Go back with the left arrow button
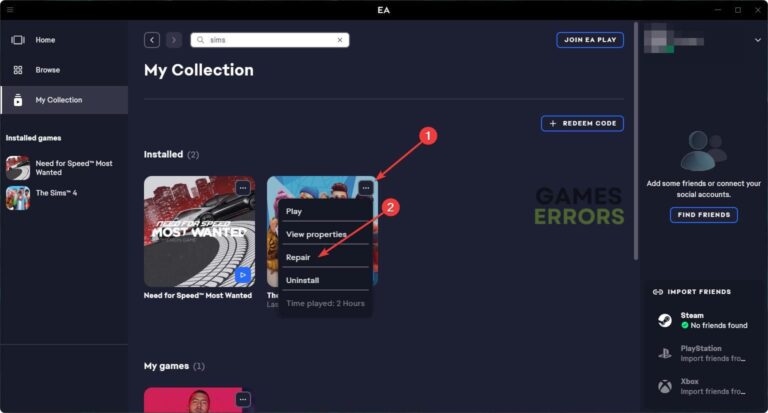The height and width of the screenshot is (413, 768). 152,40
